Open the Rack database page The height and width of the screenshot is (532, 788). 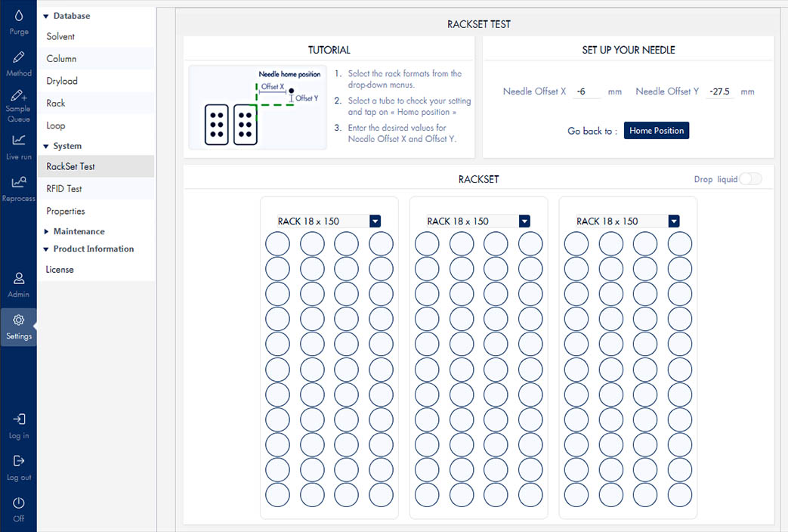(95, 103)
